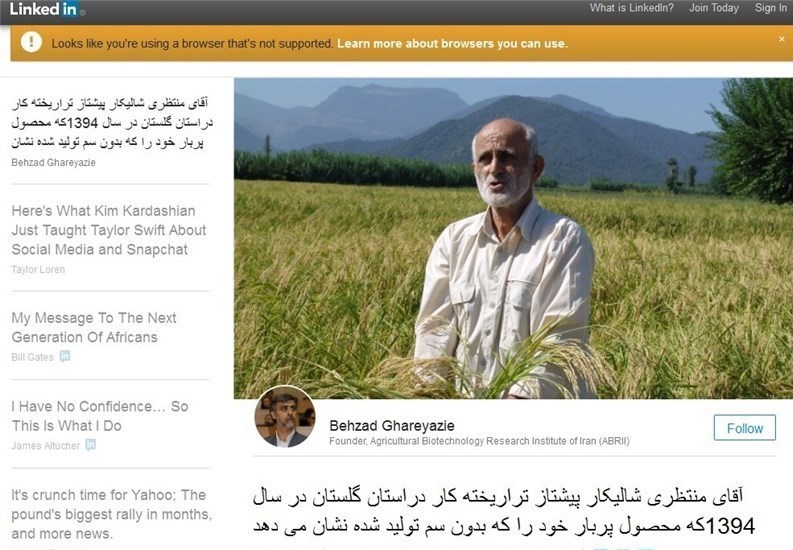Viewport: 793px width, 550px height.
Task: Click Behzad Ghareyazie name under sidebar article
Action: [x=53, y=162]
